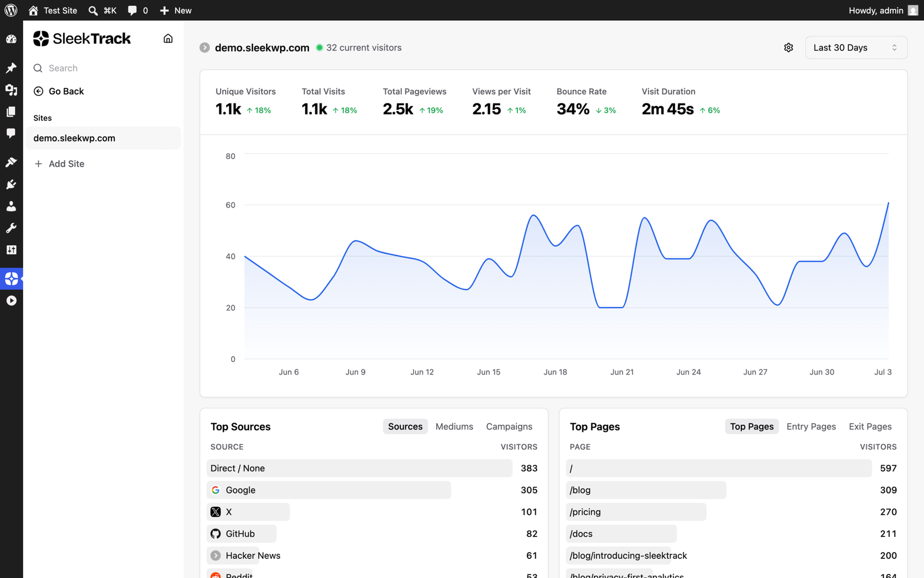This screenshot has width=924, height=578.
Task: Switch to the Exit Pages tab
Action: click(x=870, y=427)
